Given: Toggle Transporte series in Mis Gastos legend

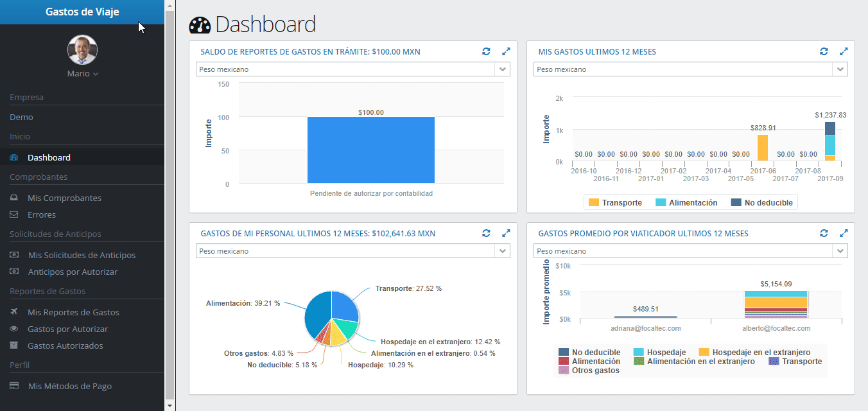Looking at the screenshot, I should point(615,203).
